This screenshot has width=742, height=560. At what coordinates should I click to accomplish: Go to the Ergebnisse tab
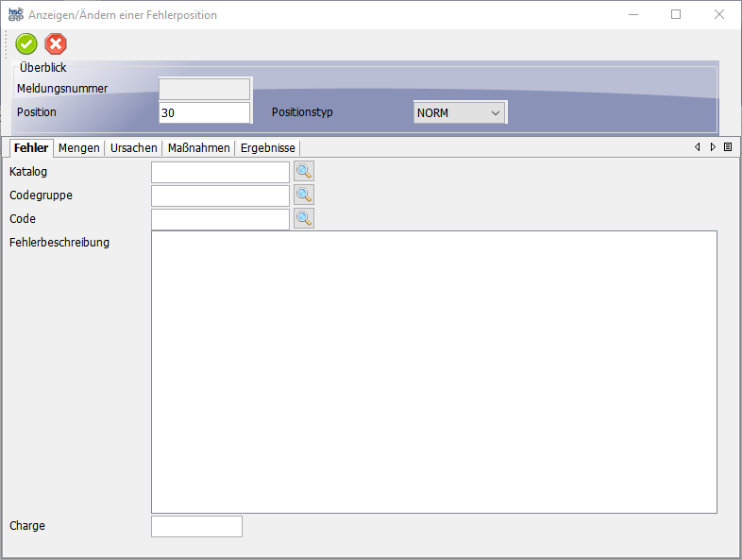(x=268, y=148)
